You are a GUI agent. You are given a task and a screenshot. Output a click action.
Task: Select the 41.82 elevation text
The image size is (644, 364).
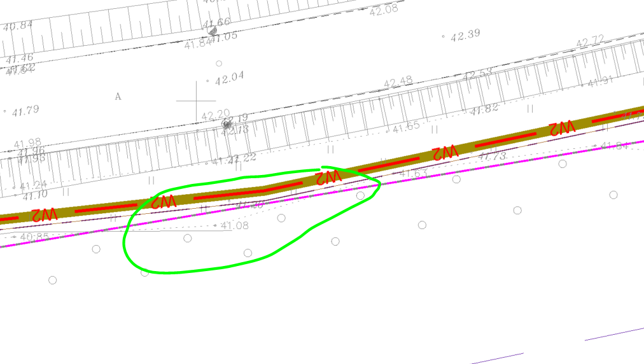tap(484, 109)
